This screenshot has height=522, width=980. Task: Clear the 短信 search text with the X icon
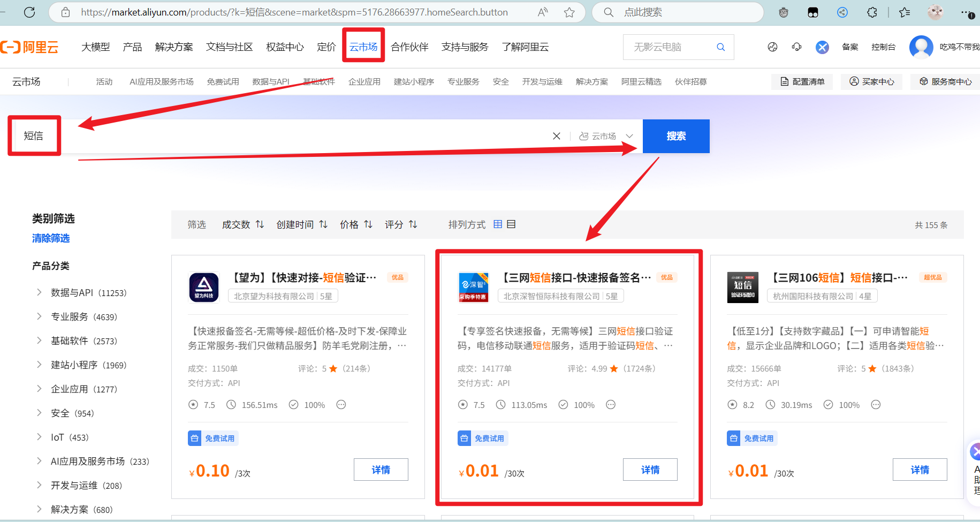click(x=557, y=136)
